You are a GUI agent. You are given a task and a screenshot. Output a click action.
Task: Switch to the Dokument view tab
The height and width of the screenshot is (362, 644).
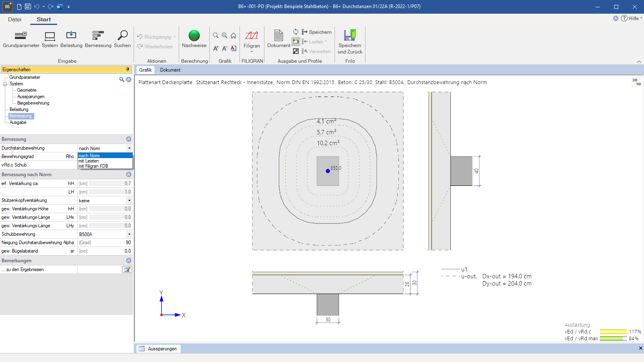click(170, 70)
